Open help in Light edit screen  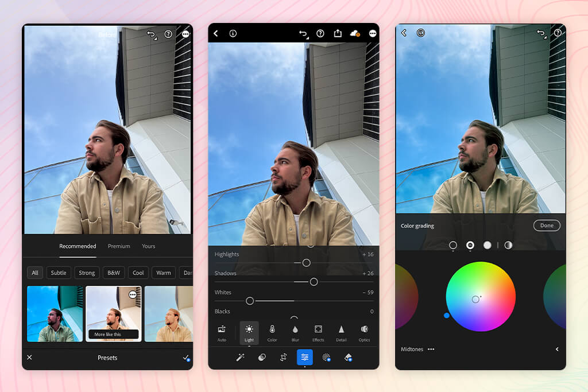point(320,33)
